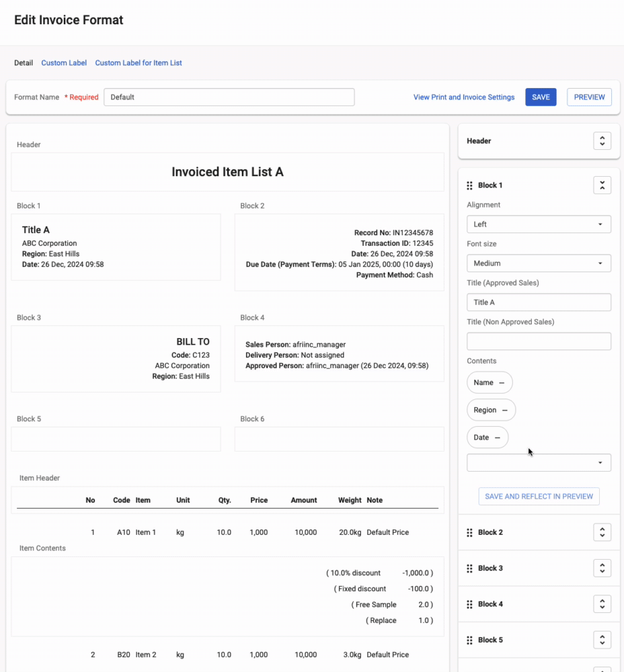Click the Replace line in Item Contents
The width and height of the screenshot is (624, 672).
[x=399, y=620]
